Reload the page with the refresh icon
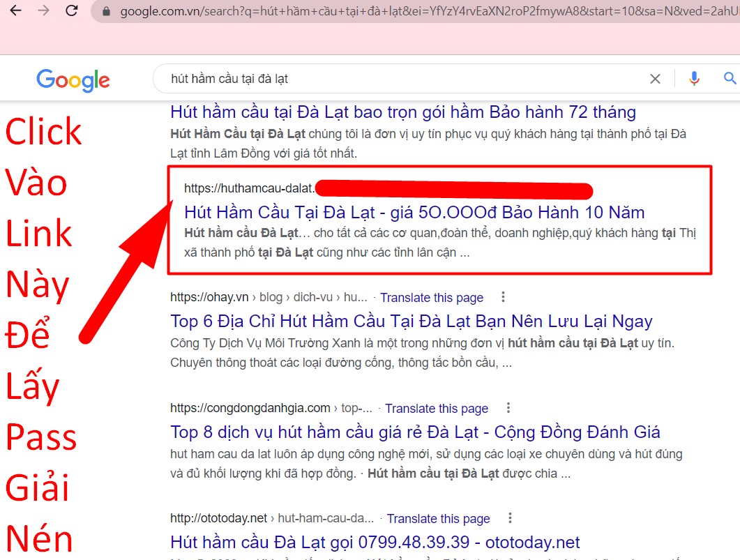 tap(72, 10)
